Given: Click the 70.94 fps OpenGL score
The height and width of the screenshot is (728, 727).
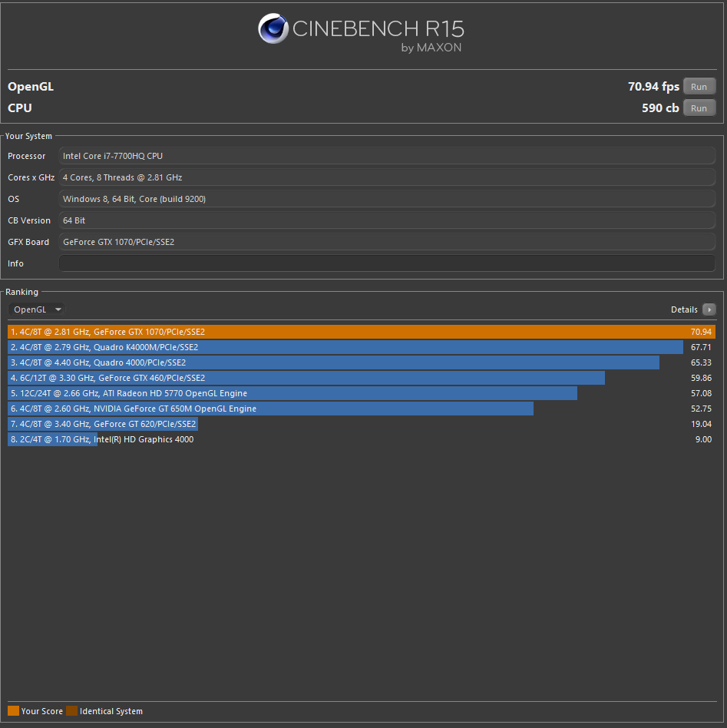Looking at the screenshot, I should click(653, 87).
